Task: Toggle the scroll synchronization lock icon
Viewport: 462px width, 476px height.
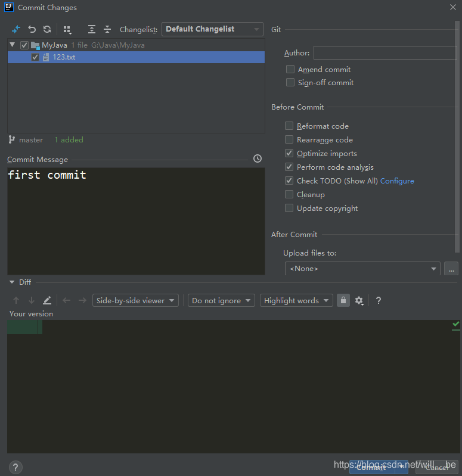Action: pos(343,300)
